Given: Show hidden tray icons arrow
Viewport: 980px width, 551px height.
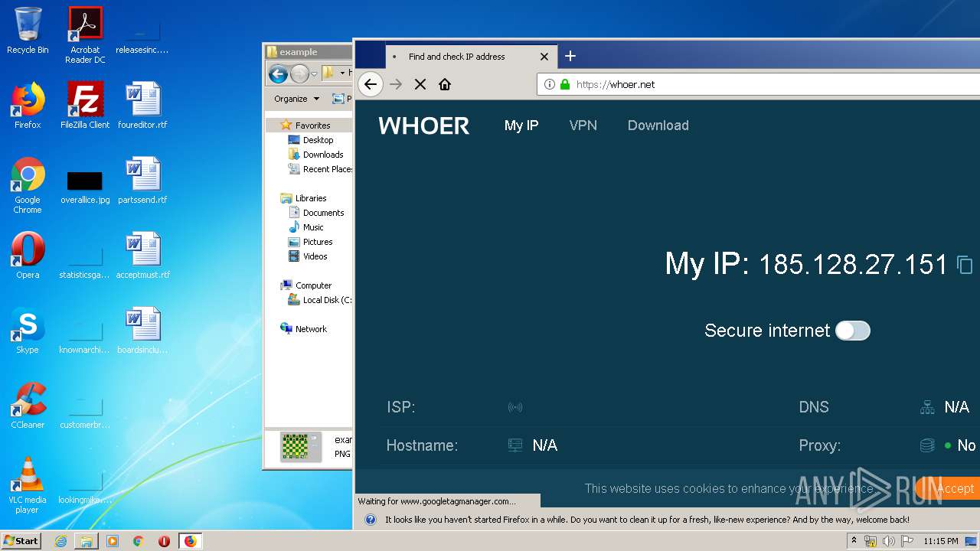Looking at the screenshot, I should [x=854, y=540].
